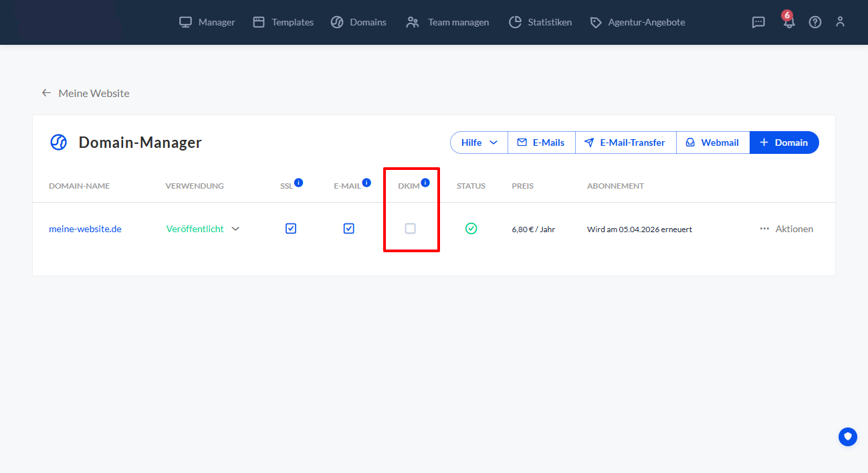Open the meine-website.de domain link
868x473 pixels.
click(x=85, y=229)
